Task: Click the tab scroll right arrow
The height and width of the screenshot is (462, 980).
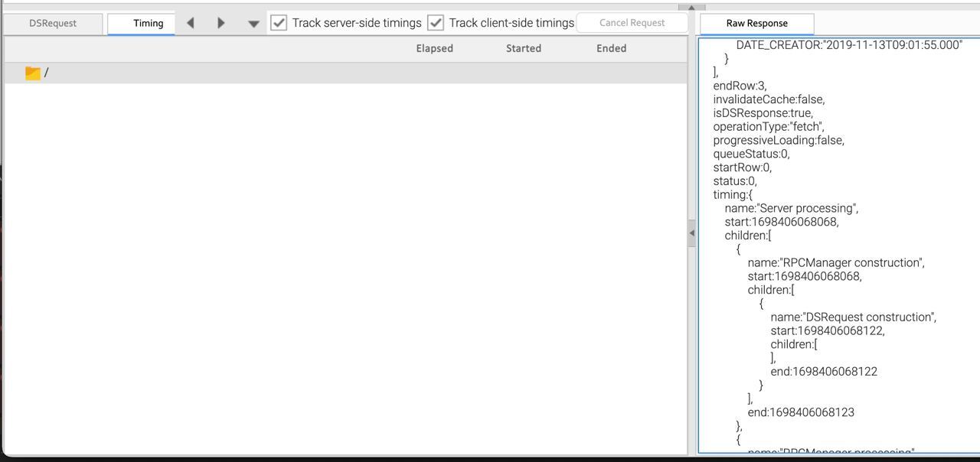Action: (221, 23)
